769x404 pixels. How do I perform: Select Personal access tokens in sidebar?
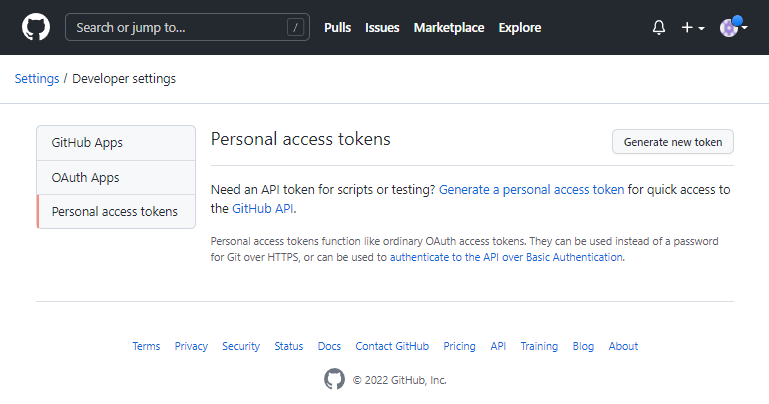pyautogui.click(x=116, y=212)
